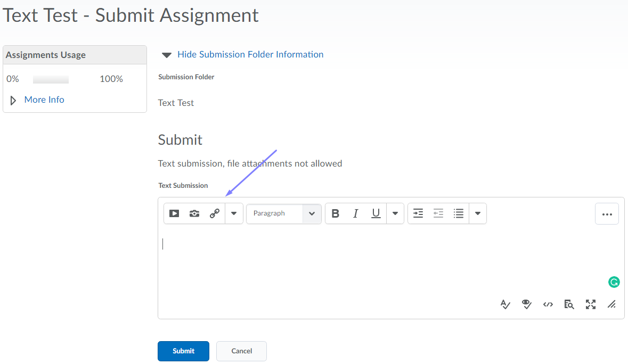Expand more text formatting options arrow
This screenshot has width=628, height=364.
pos(395,213)
